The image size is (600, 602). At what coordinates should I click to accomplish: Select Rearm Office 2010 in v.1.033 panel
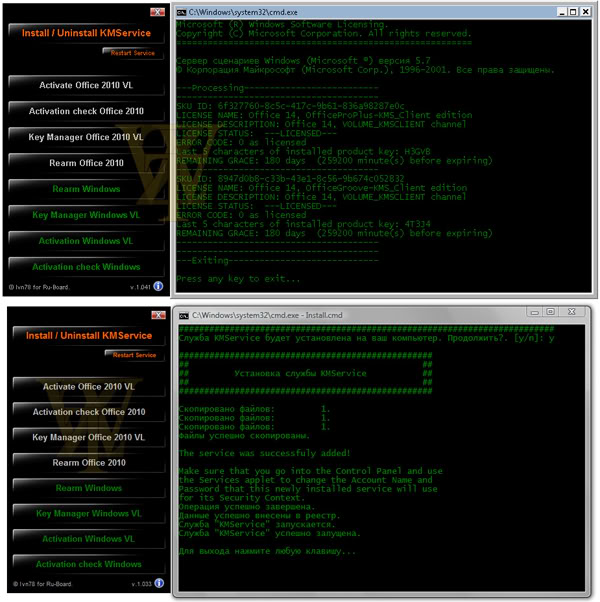click(89, 463)
